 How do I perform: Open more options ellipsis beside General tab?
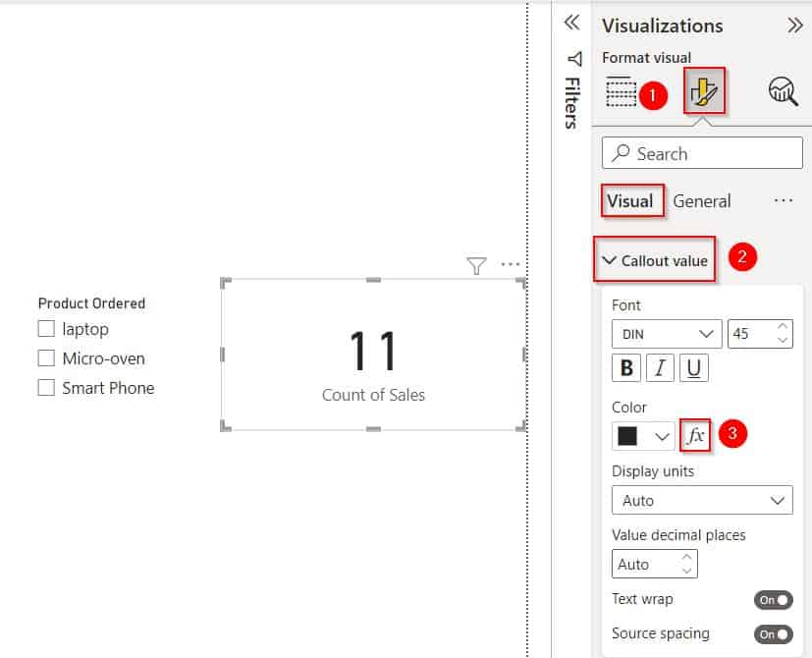point(784,200)
